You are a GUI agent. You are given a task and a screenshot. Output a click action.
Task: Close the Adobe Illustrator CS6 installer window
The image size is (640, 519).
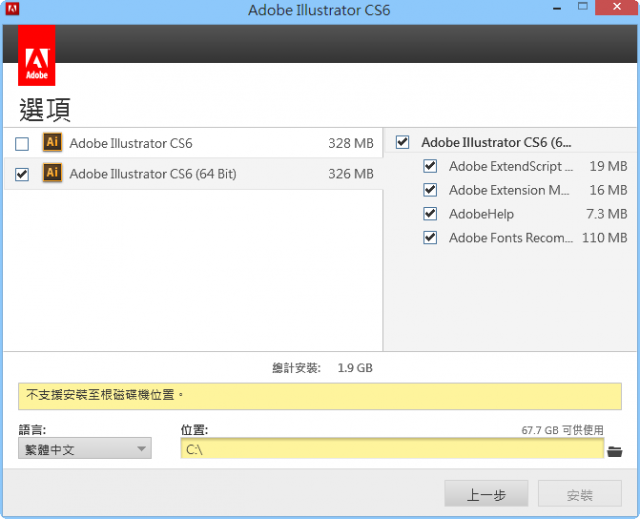click(x=617, y=7)
